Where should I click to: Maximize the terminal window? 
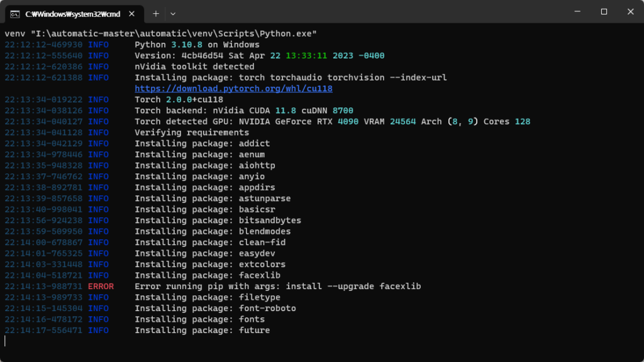tap(604, 11)
